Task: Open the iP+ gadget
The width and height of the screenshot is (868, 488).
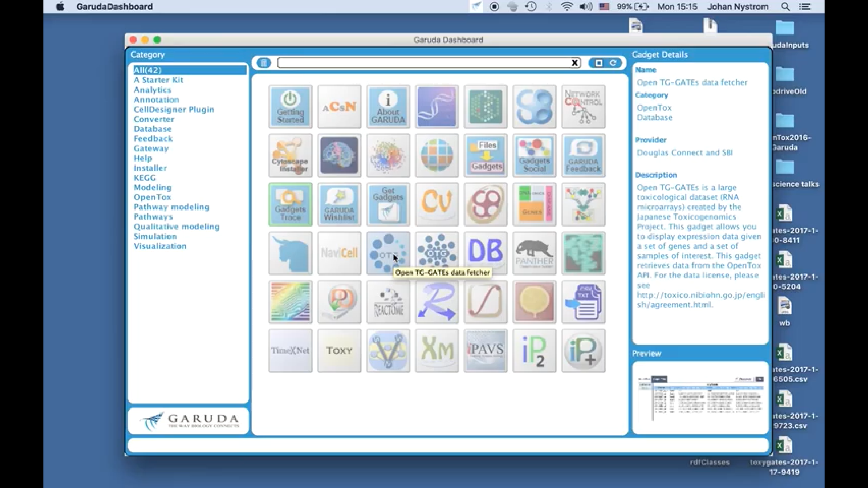Action: point(583,351)
